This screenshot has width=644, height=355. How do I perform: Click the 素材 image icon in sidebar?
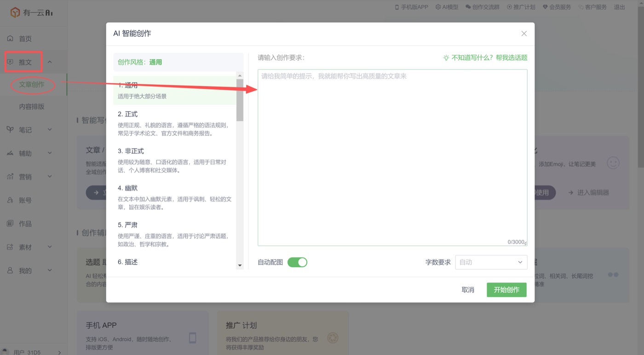10,247
